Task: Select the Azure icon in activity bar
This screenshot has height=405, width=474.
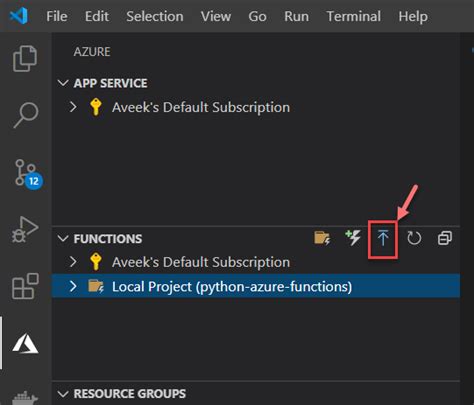Action: pyautogui.click(x=25, y=344)
